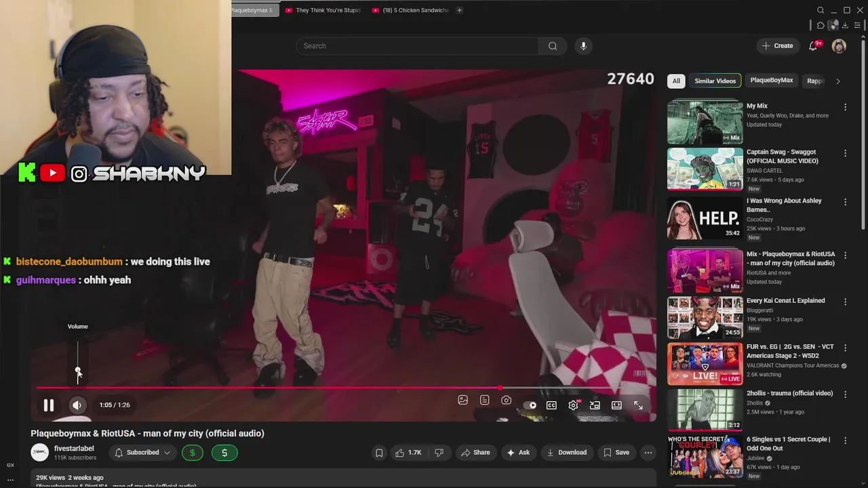The height and width of the screenshot is (488, 868).
Task: Open the fivestarlabel channel name link
Action: (74, 449)
